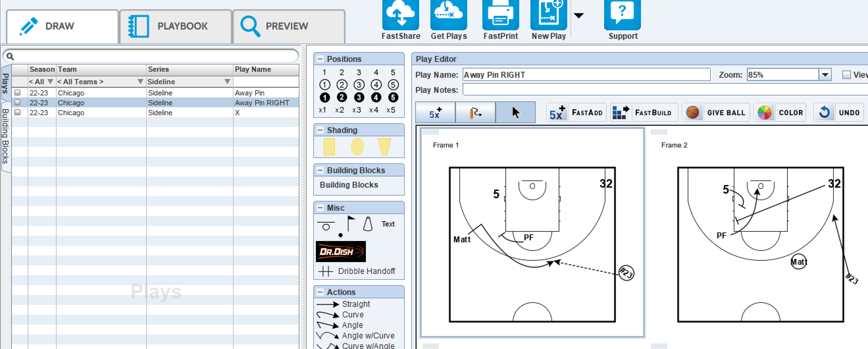Open the Color picker button
This screenshot has width=868, height=349.
(x=780, y=113)
